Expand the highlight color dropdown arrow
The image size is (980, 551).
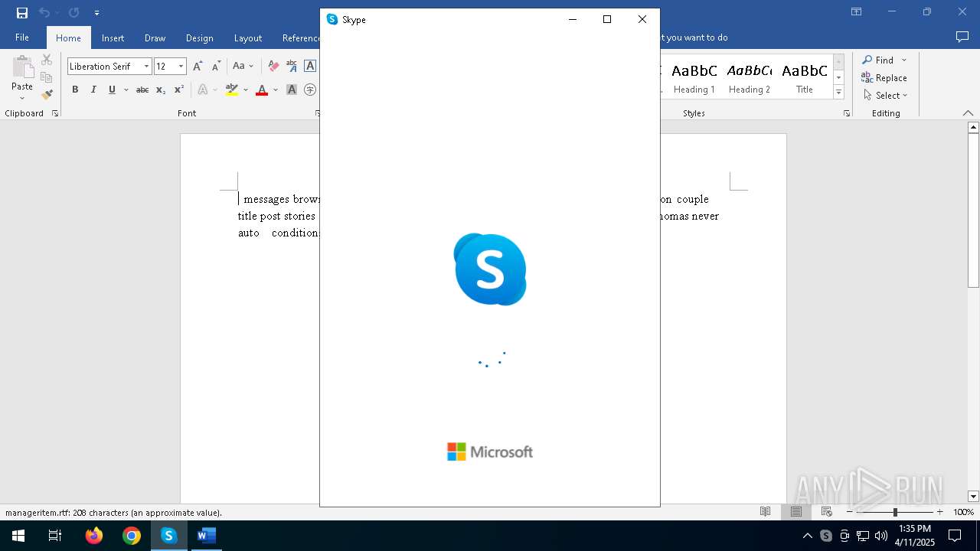[x=246, y=90]
